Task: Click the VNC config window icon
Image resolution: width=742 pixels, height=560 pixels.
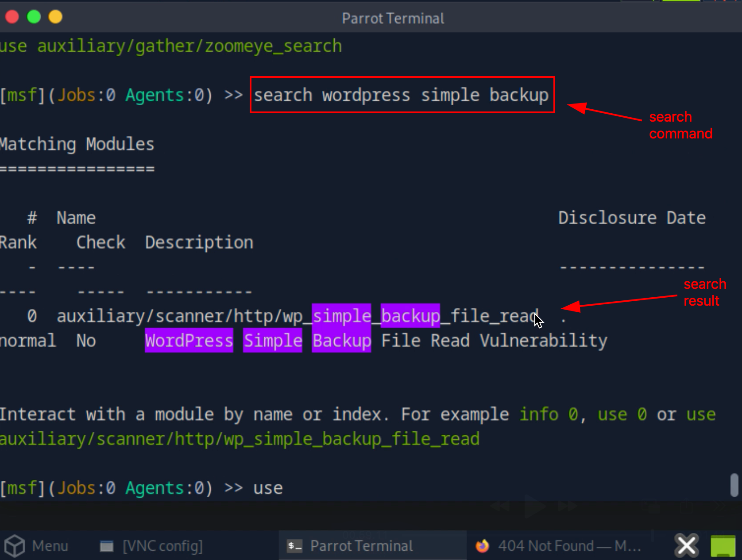Action: coord(106,546)
